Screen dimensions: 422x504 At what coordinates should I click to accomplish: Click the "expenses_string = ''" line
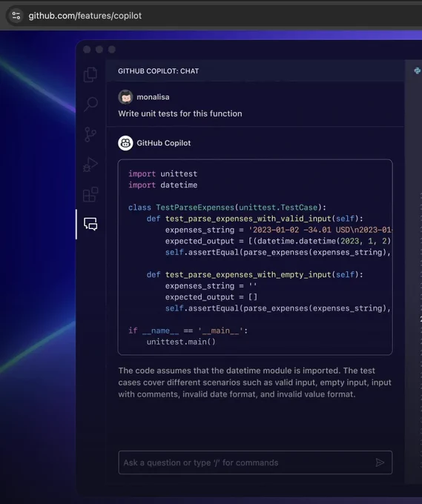(211, 286)
